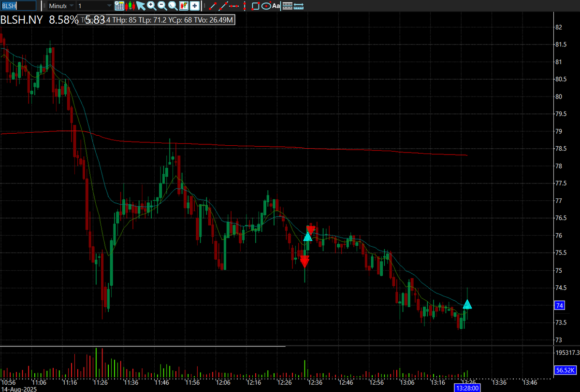Open the interval value dropdown showing 1

click(95, 6)
